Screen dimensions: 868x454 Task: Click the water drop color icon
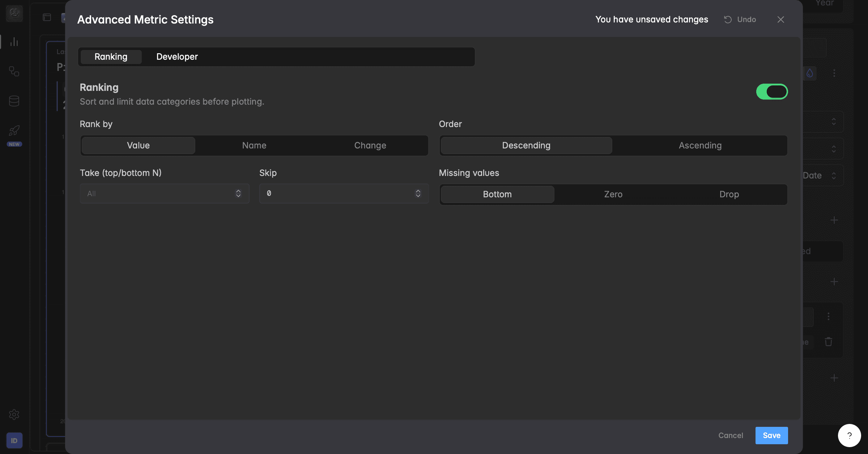[x=810, y=73]
